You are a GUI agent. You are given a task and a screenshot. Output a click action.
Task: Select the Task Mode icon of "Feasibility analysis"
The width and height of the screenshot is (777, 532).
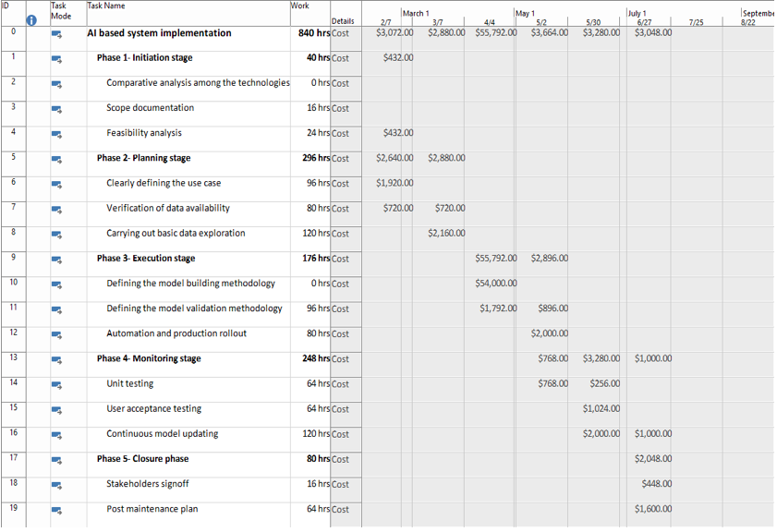(x=58, y=133)
